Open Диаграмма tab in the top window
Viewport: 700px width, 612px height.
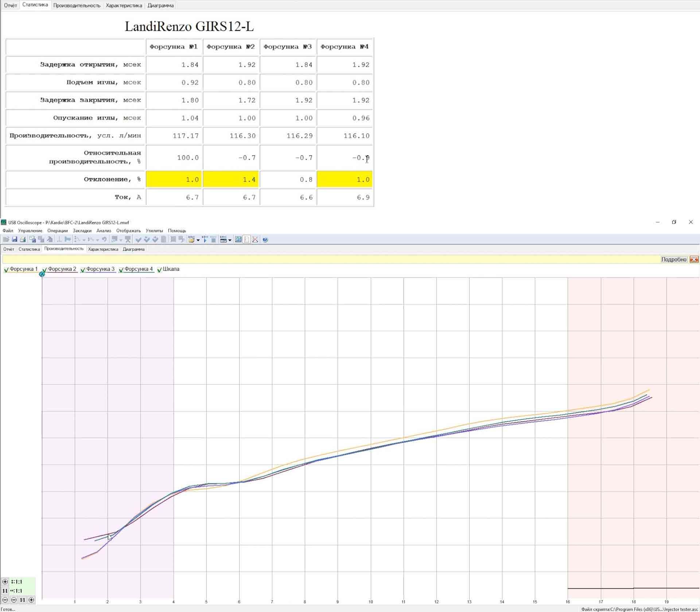(160, 5)
